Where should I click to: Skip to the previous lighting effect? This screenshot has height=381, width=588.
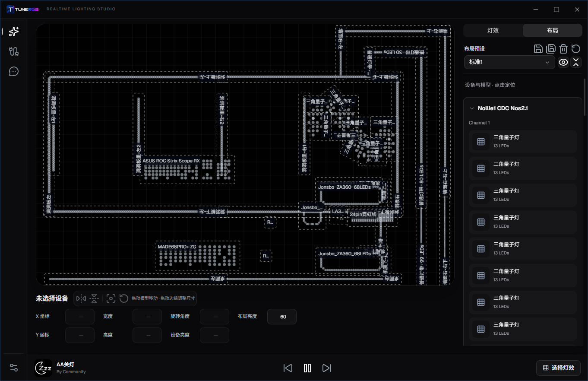tap(288, 368)
